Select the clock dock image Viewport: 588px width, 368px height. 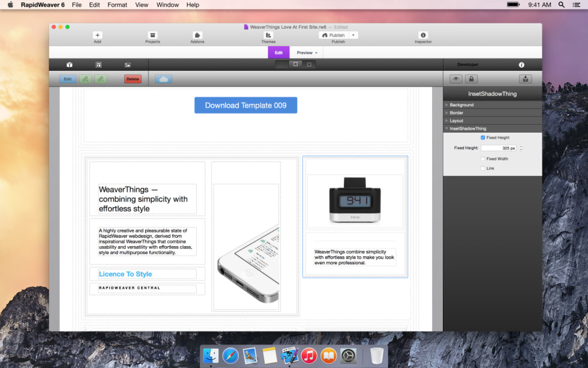pos(355,201)
